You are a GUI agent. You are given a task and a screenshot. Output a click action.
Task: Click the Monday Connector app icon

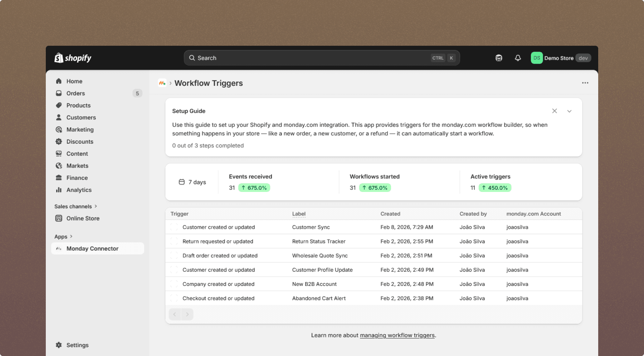coord(59,248)
